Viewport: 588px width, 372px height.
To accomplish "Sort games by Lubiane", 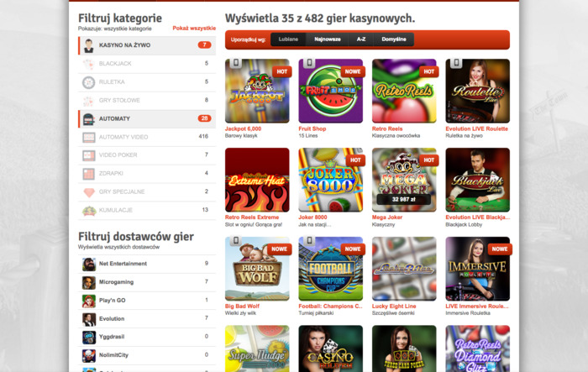I will (x=289, y=39).
